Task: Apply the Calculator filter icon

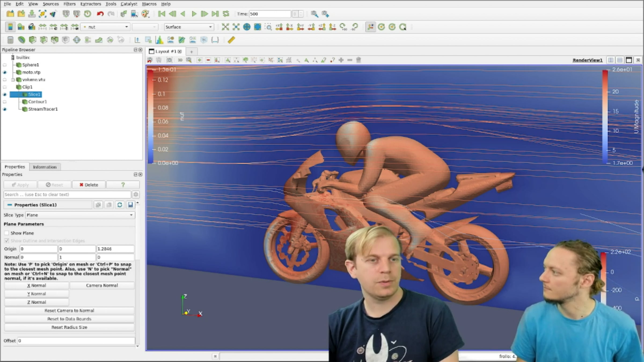Action: [10, 40]
